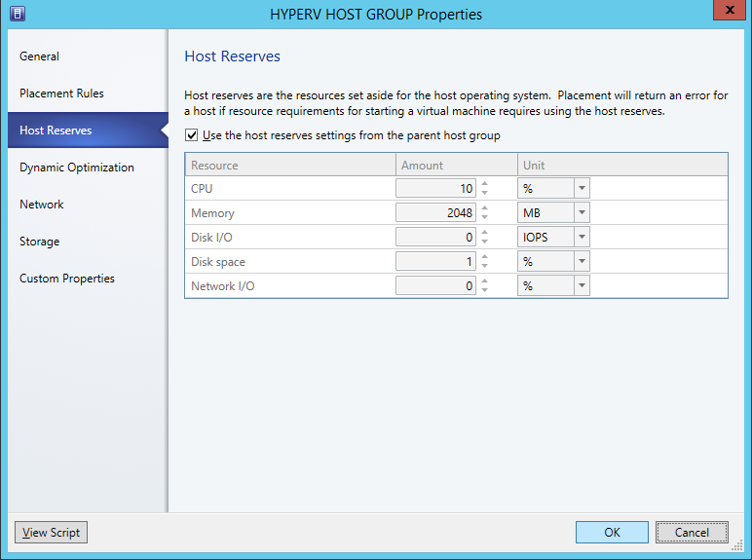Viewport: 752px width, 560px height.
Task: Select the Host Reserves page
Action: pos(89,130)
